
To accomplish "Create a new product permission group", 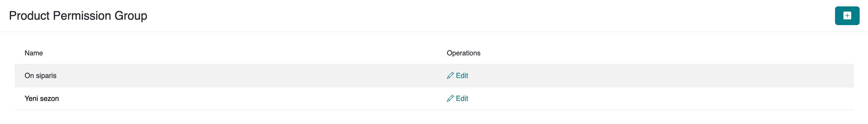I will 847,15.
